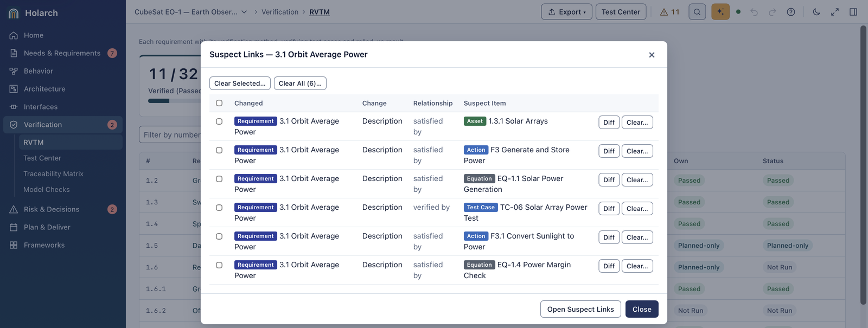Check the row for EQ-1.1 Solar Power Generation
Screen dimensions: 868x328
219,179
